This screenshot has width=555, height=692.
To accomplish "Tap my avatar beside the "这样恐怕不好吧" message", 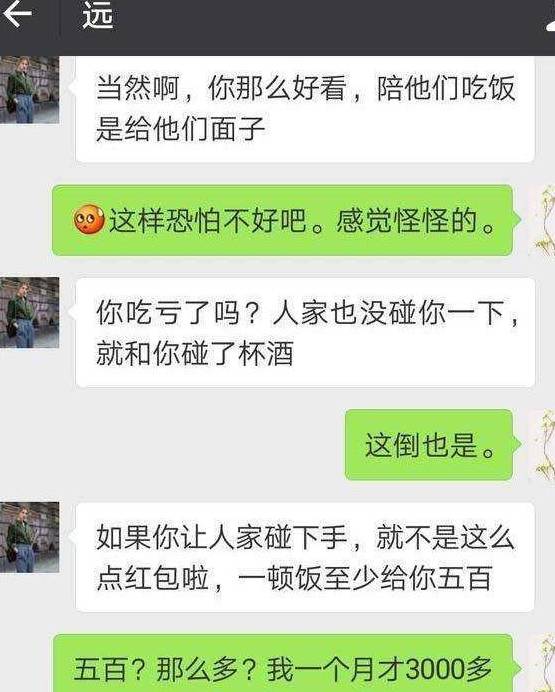I will (x=542, y=221).
